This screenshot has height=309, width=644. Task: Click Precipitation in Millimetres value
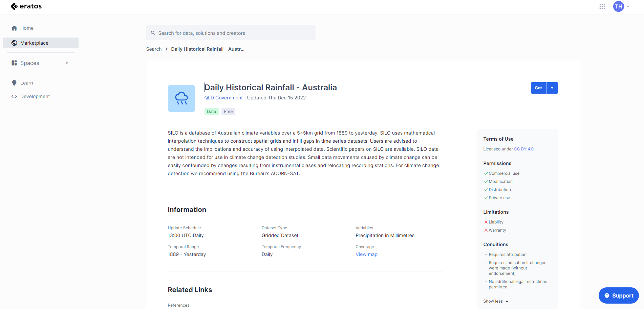click(x=385, y=235)
